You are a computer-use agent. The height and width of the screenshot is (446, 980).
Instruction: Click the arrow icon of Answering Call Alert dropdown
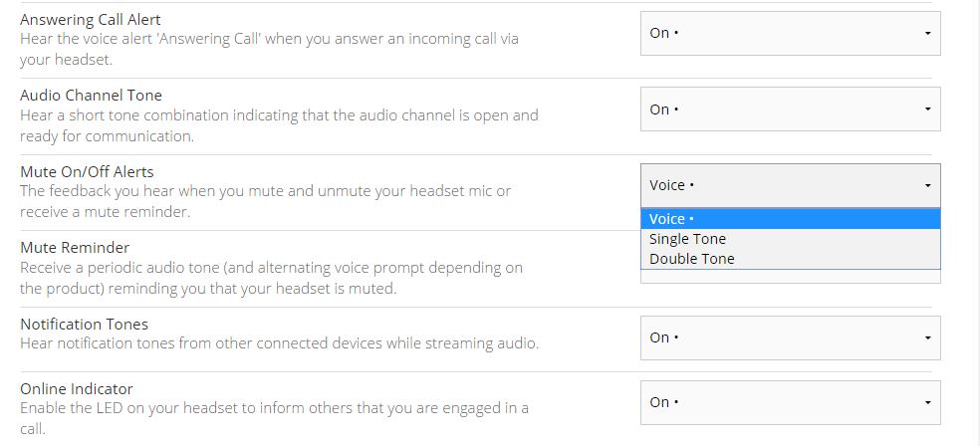(x=927, y=33)
